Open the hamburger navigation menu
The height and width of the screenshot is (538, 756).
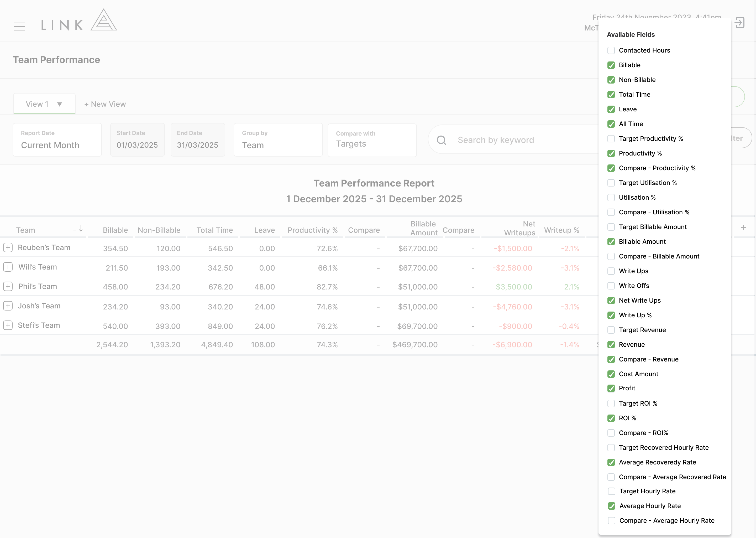pyautogui.click(x=20, y=26)
